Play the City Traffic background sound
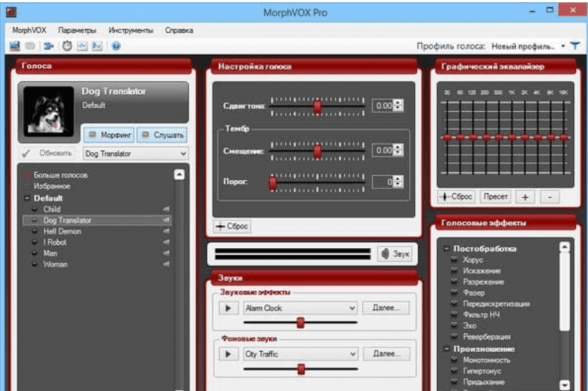588x391 pixels. pyautogui.click(x=228, y=354)
